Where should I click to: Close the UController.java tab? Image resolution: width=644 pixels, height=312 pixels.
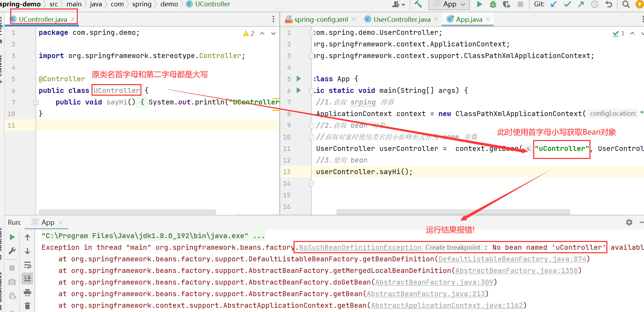tap(73, 19)
